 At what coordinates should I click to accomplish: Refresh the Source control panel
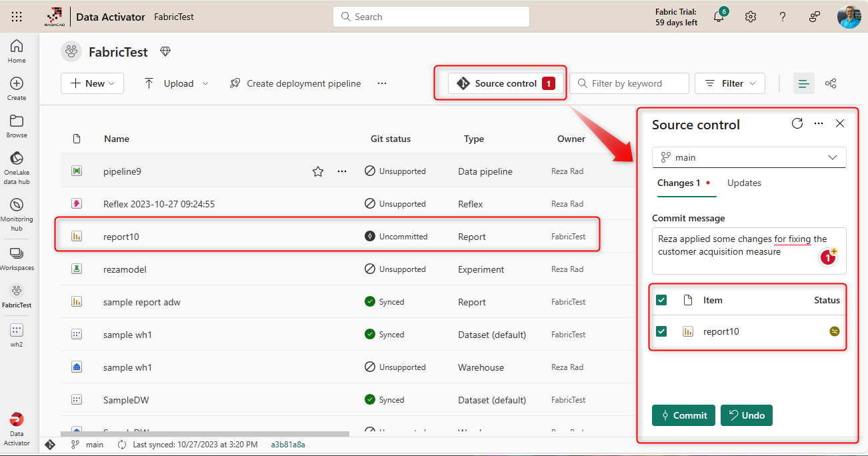(797, 123)
